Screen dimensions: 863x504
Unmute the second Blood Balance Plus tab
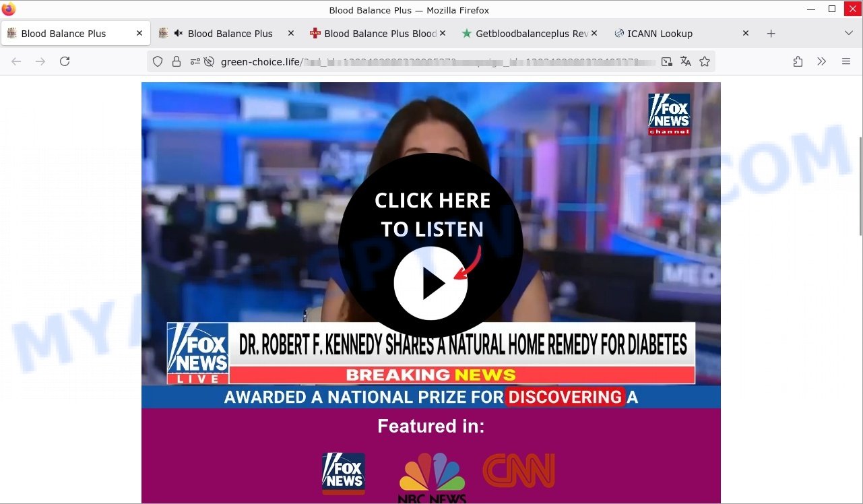(x=179, y=34)
